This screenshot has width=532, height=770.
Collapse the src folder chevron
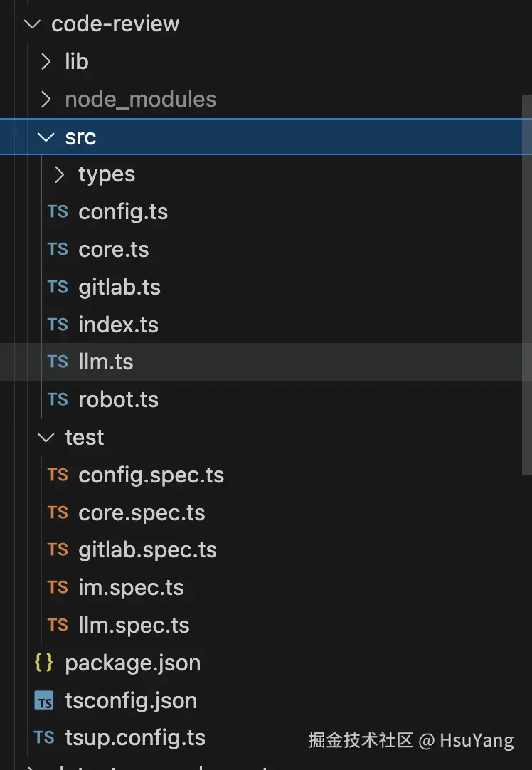click(x=46, y=137)
